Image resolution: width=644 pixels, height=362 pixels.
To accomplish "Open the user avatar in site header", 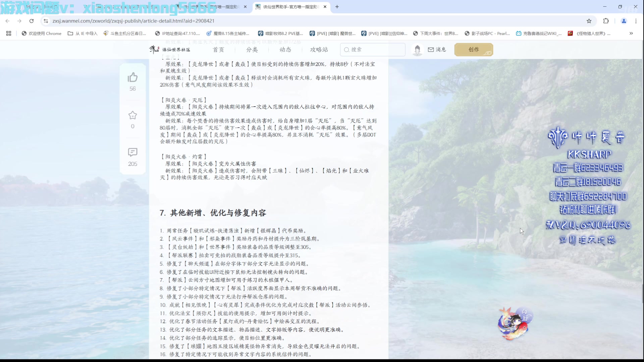I will tap(417, 50).
